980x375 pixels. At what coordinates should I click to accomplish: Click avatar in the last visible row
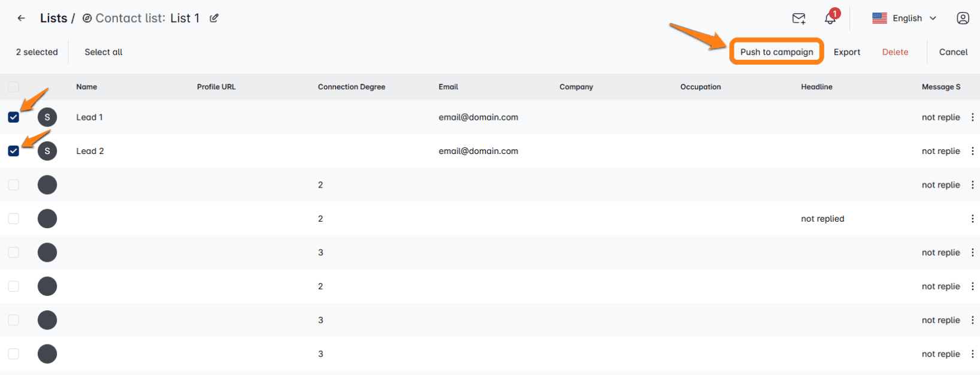coord(47,354)
